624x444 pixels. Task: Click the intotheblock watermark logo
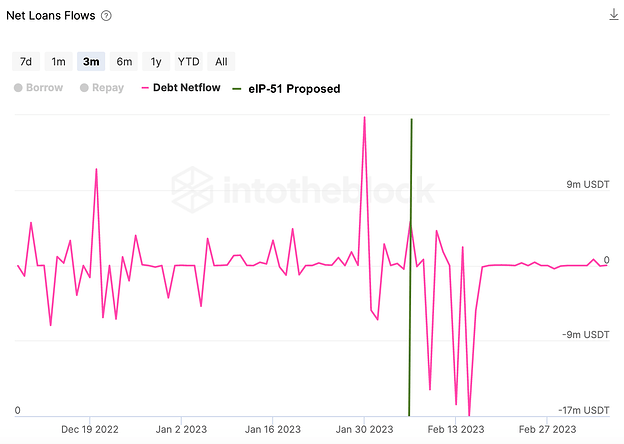click(303, 187)
